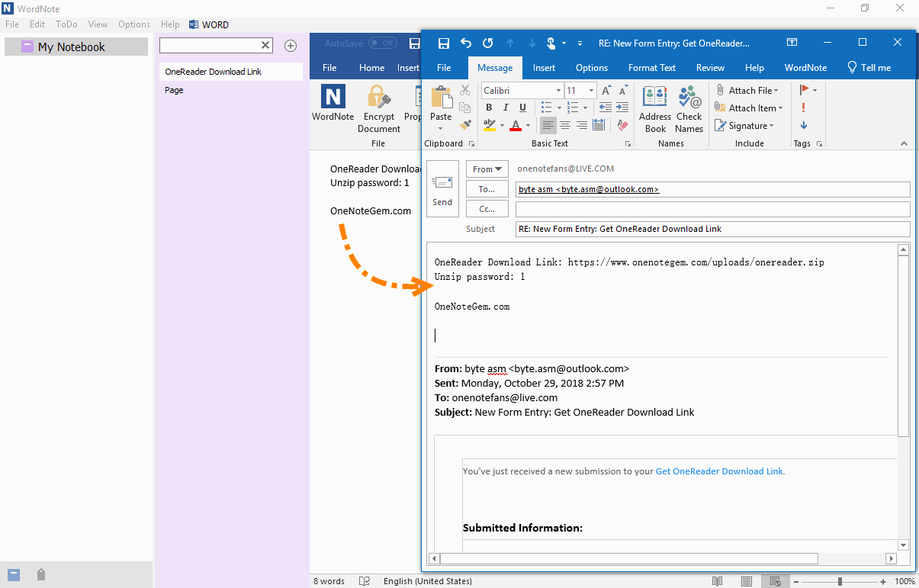Open the Signature dropdown
This screenshot has width=919, height=588.
744,125
